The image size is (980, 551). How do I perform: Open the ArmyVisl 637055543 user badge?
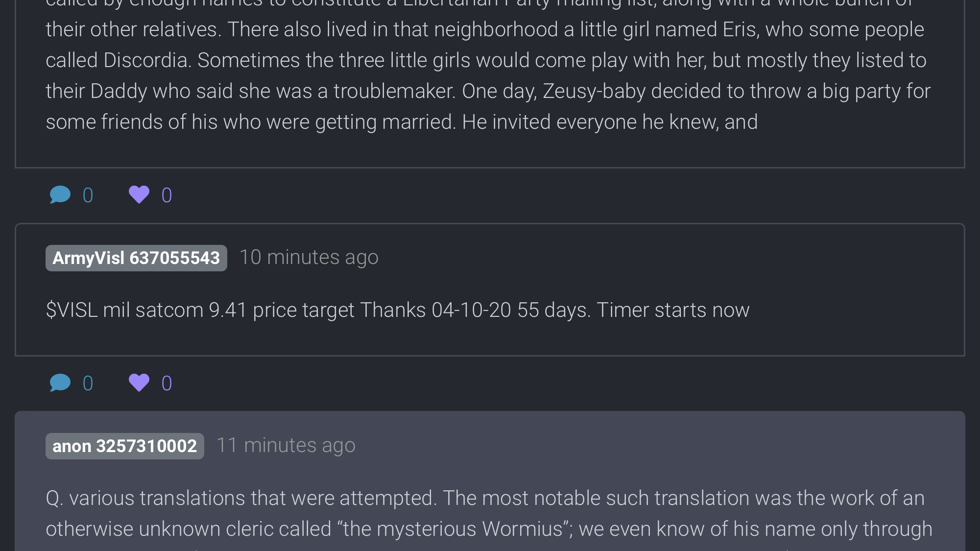point(136,258)
